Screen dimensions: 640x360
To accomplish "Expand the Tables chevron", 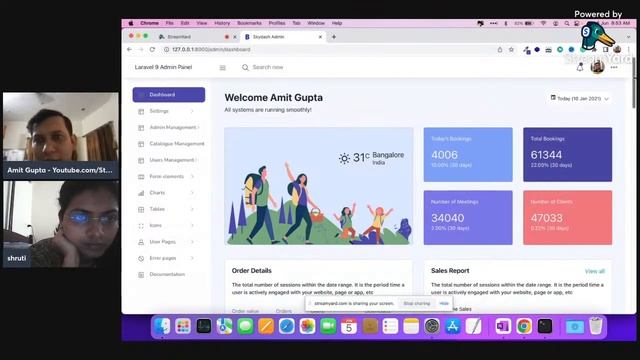I will [x=192, y=209].
